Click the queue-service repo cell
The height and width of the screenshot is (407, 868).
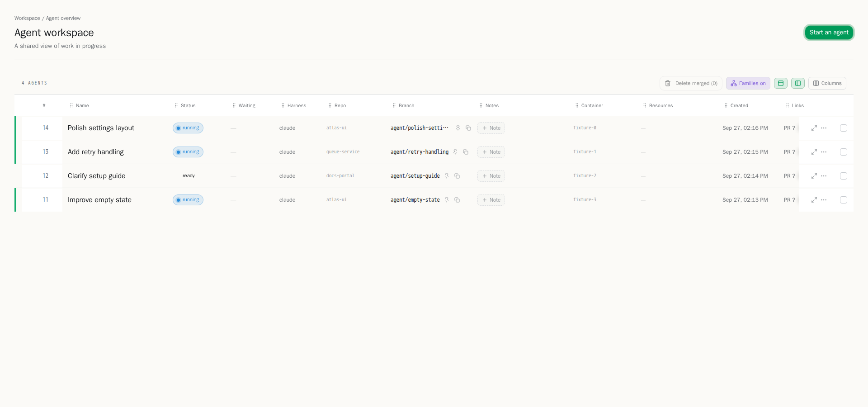(x=343, y=152)
